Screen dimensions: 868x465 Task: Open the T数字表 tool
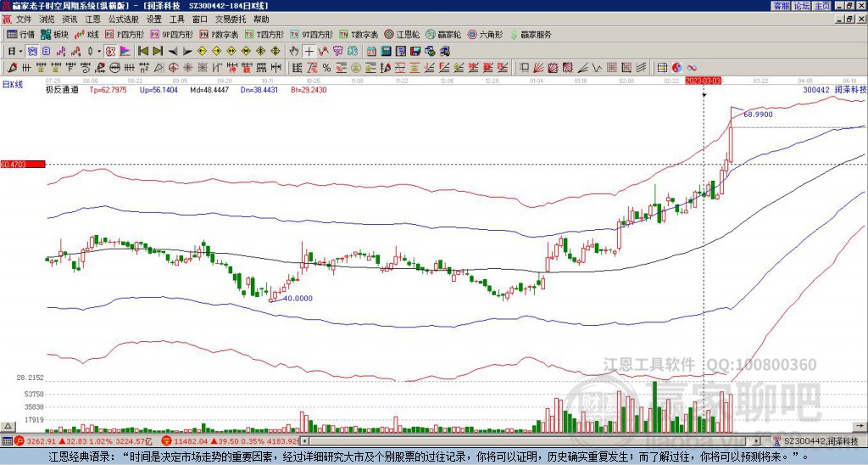pos(359,34)
